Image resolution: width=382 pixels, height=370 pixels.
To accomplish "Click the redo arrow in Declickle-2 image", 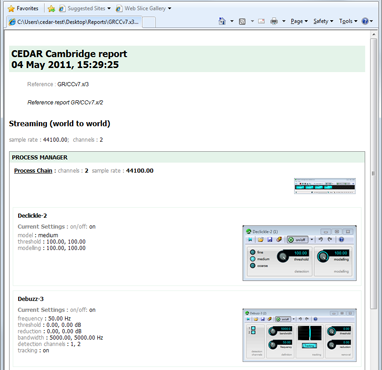I will 330,239.
